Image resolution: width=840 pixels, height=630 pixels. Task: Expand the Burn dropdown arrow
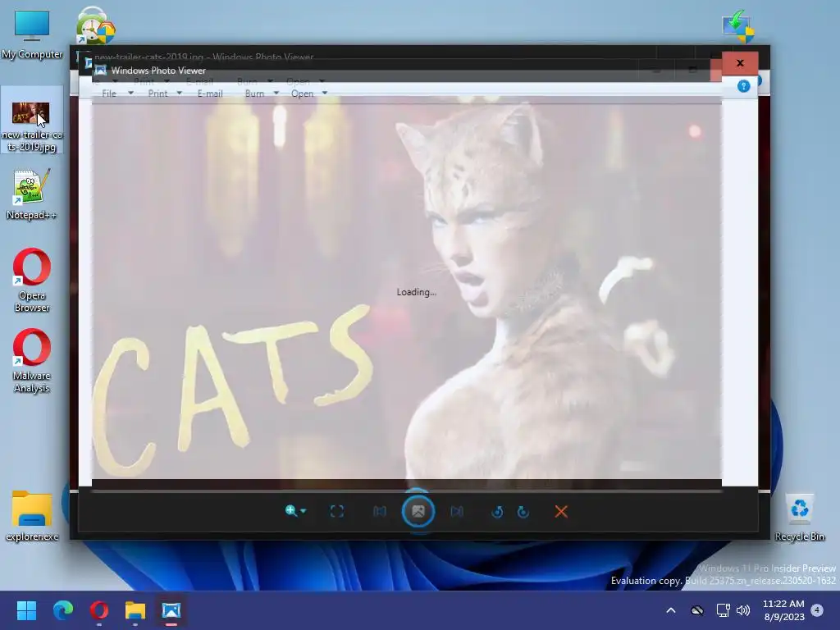point(276,93)
